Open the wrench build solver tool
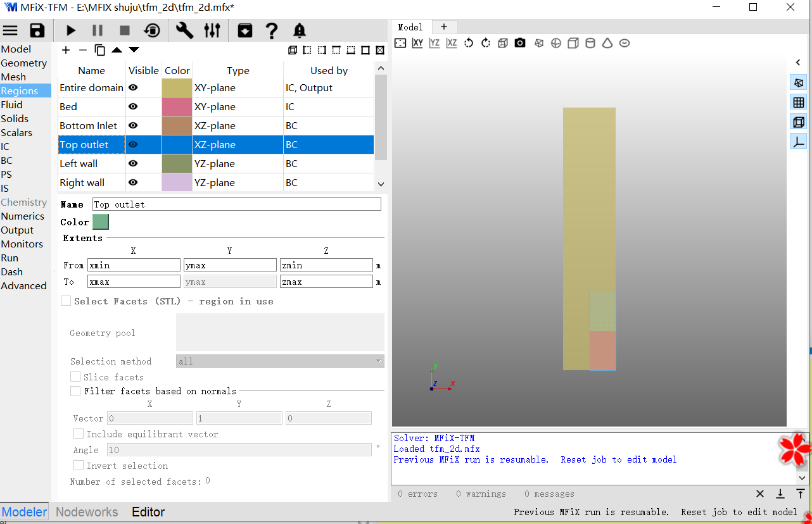 tap(184, 30)
